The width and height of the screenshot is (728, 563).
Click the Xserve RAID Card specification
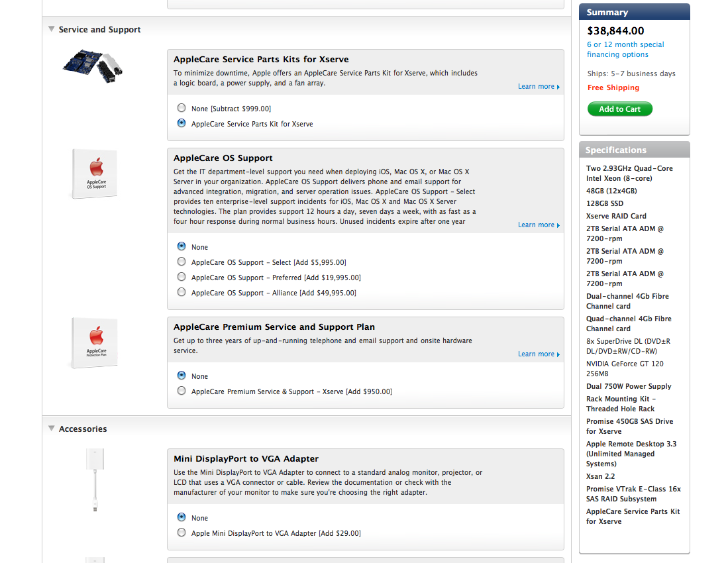point(616,216)
